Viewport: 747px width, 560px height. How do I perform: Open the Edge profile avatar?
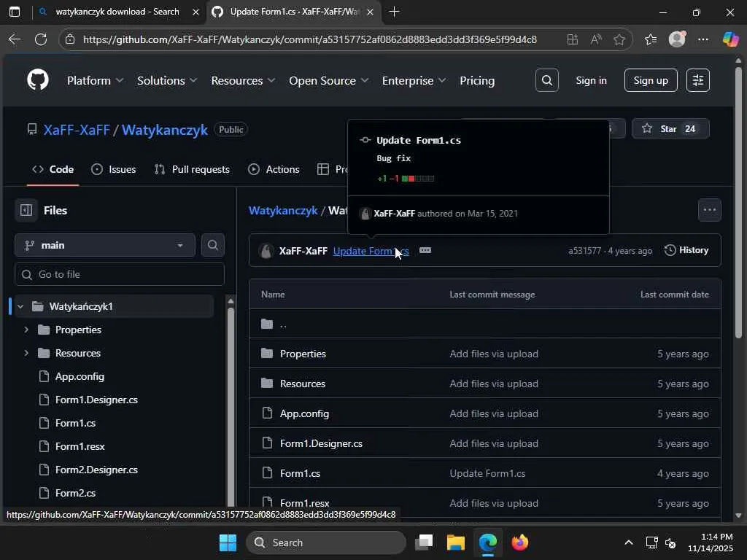(x=676, y=39)
